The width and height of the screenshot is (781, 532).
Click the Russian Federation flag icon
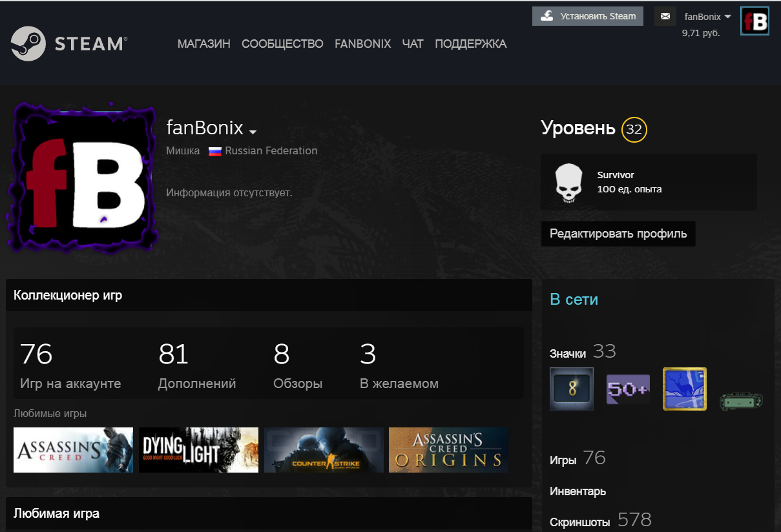[215, 151]
